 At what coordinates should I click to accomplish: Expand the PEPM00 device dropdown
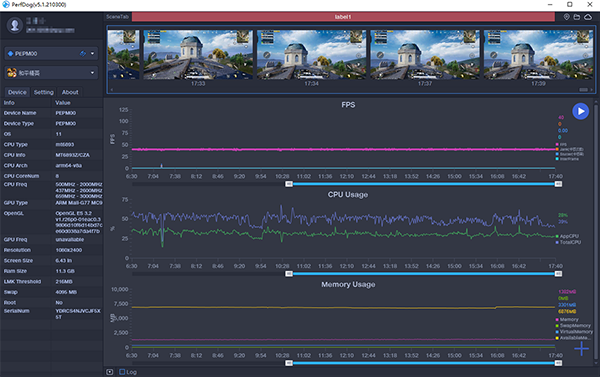coord(92,54)
